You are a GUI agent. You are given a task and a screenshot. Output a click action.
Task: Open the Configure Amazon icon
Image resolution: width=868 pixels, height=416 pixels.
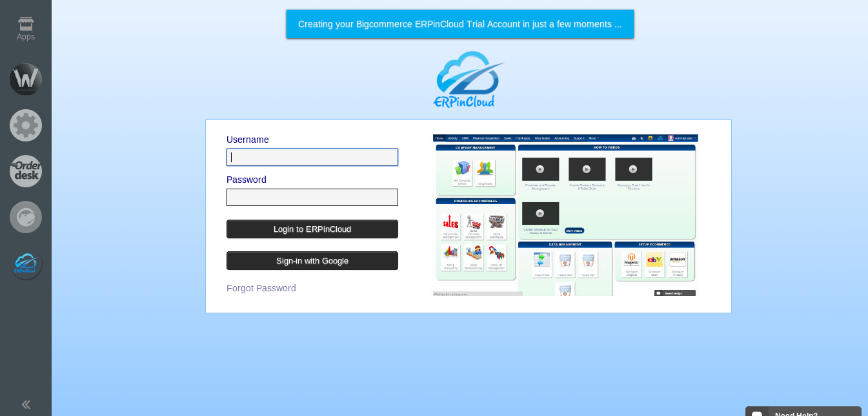pyautogui.click(x=678, y=258)
